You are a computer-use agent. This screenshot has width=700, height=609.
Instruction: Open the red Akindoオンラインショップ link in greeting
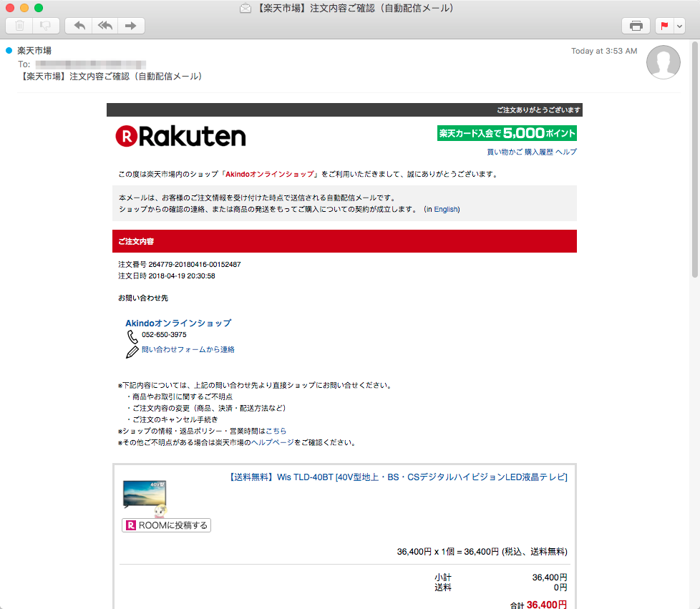[x=270, y=174]
